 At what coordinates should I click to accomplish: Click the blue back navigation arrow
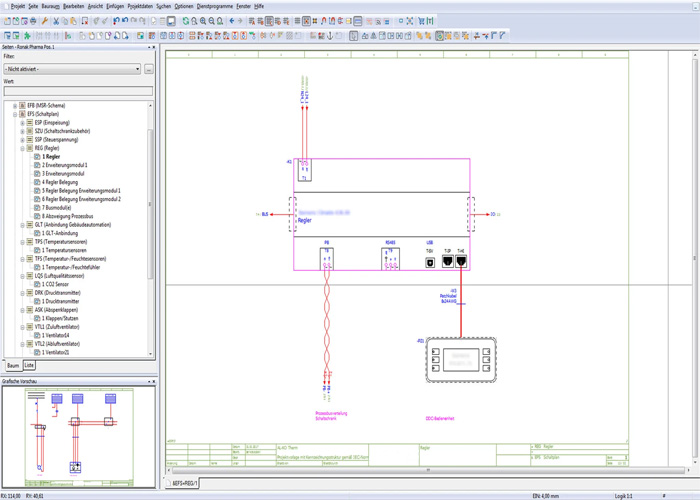click(232, 21)
